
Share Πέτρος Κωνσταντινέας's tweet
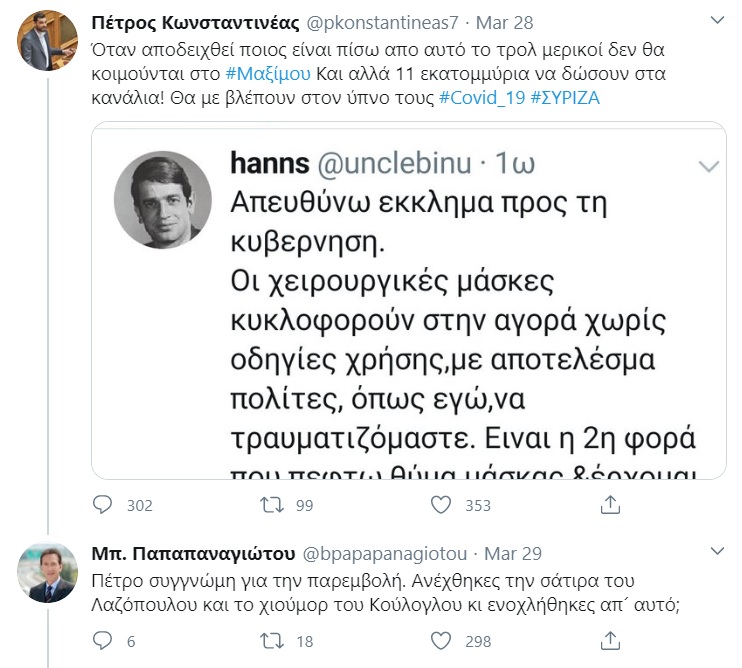(611, 505)
